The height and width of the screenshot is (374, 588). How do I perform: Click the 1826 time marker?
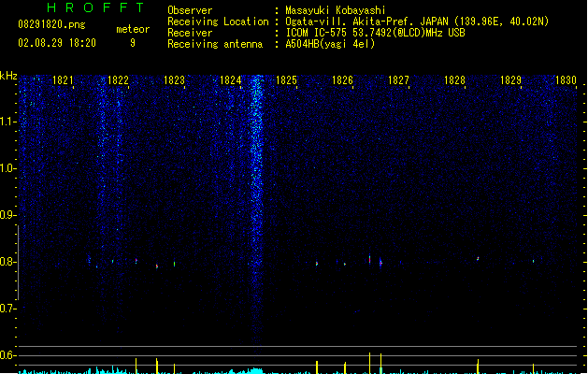(342, 80)
